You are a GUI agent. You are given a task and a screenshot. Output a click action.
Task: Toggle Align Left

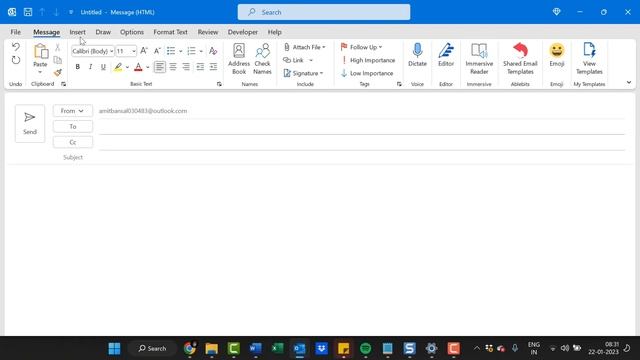(160, 67)
